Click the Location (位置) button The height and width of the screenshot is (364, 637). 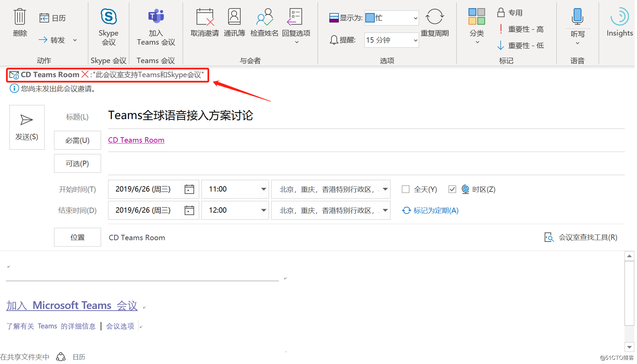(78, 238)
